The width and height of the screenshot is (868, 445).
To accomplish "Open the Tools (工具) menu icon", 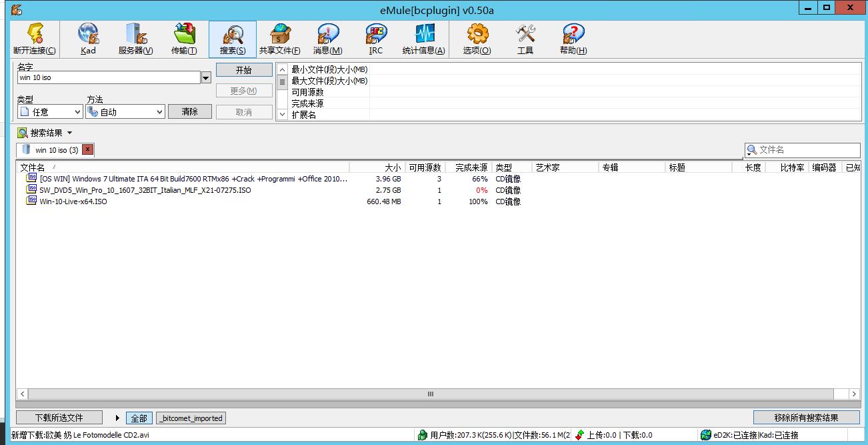I will 525,39.
